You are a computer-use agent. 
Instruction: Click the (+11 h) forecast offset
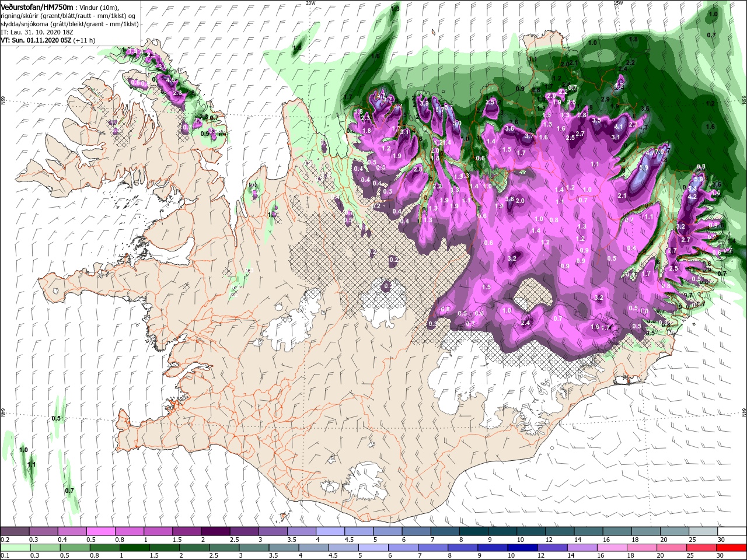pyautogui.click(x=85, y=40)
